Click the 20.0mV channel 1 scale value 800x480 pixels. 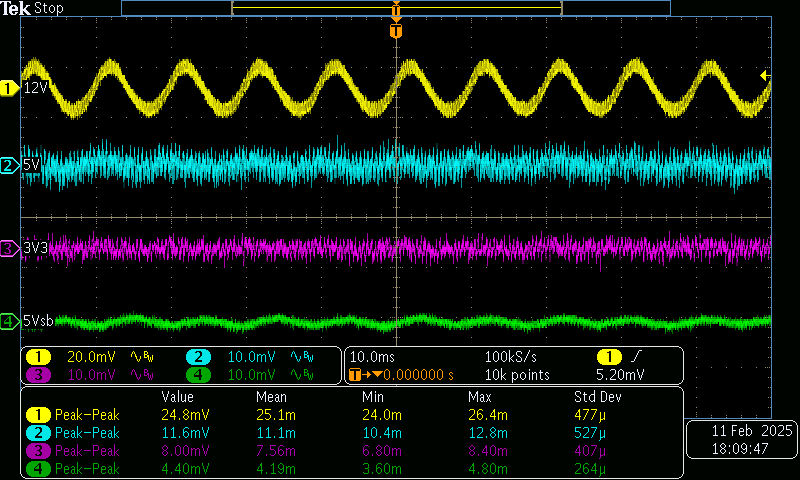(x=91, y=357)
